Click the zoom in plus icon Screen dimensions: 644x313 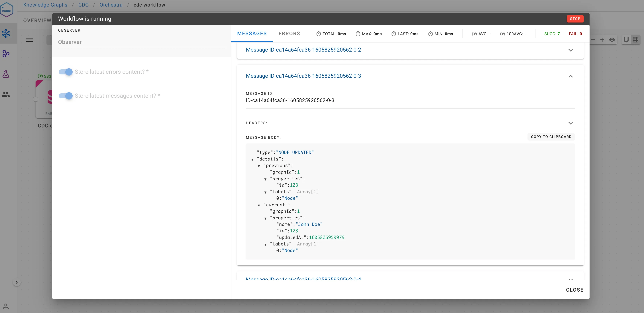(x=602, y=40)
